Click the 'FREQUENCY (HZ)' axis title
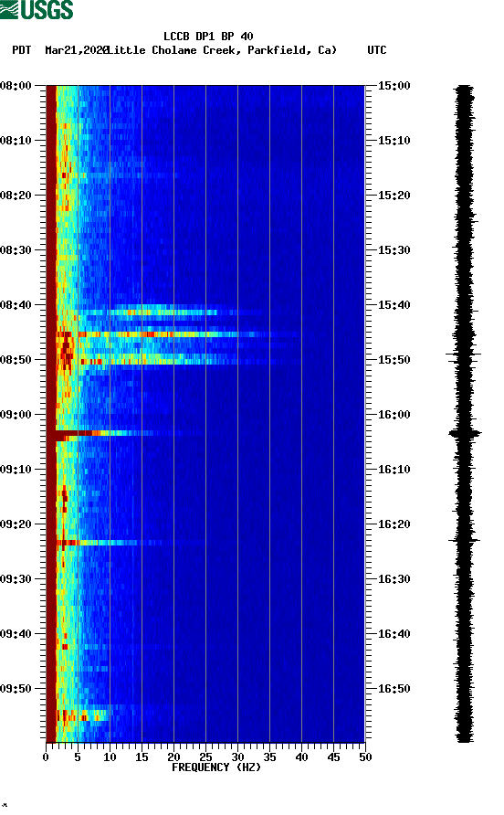Viewport: 504px width, 815px height. pos(216,767)
